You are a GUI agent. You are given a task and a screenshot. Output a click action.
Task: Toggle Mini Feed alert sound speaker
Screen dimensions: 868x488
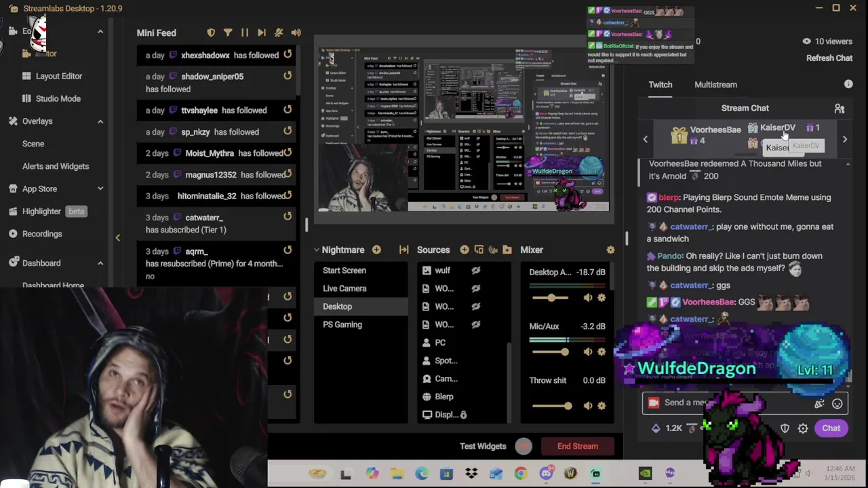pyautogui.click(x=296, y=33)
